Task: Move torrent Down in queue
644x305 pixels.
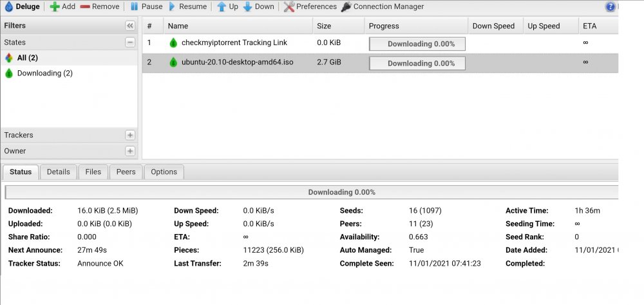Action: pyautogui.click(x=258, y=6)
